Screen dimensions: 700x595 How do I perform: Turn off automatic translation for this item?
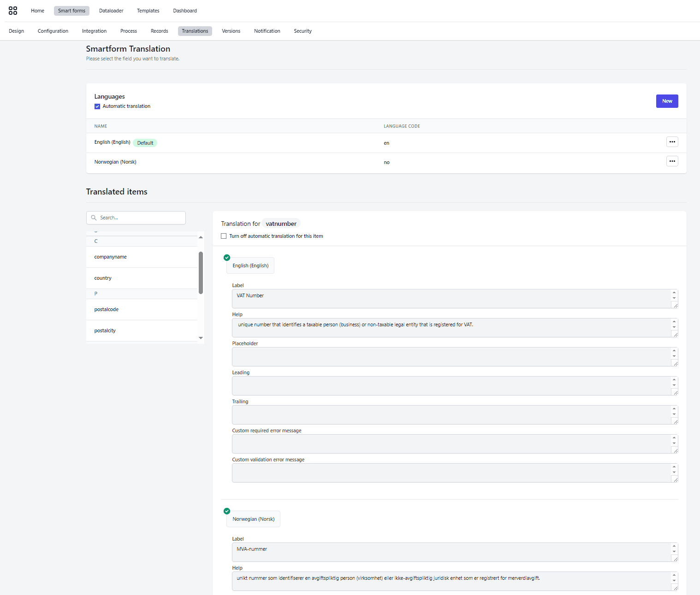click(224, 236)
